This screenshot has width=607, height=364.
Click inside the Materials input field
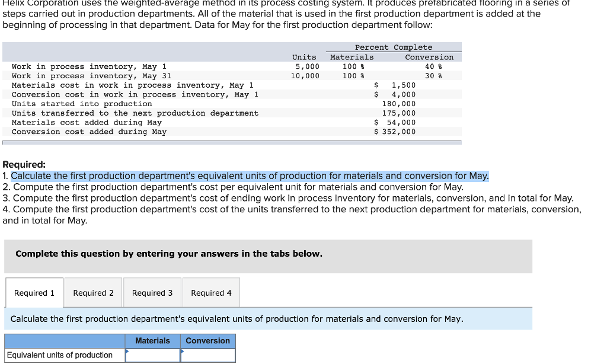coord(153,355)
